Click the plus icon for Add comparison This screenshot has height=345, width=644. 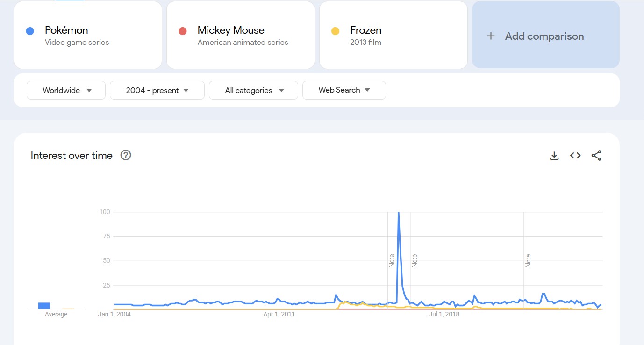pyautogui.click(x=491, y=36)
